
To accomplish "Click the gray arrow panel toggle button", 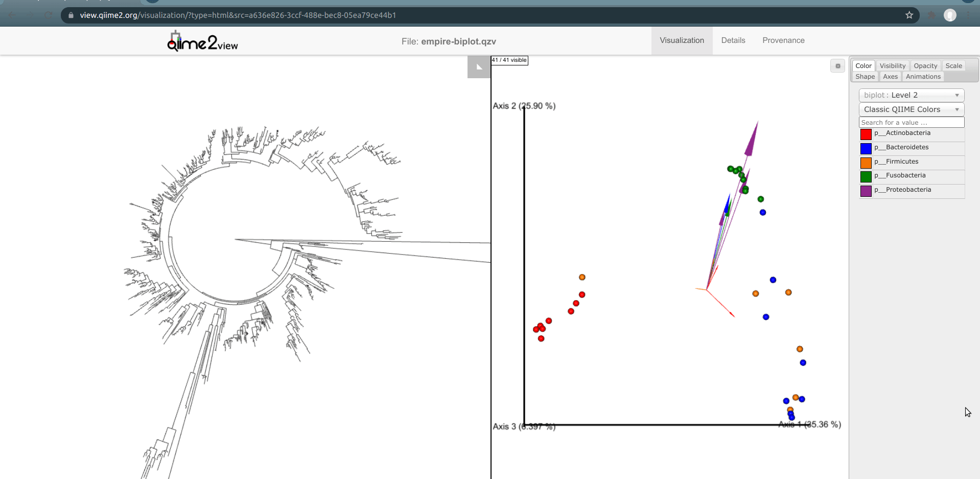I will (479, 67).
